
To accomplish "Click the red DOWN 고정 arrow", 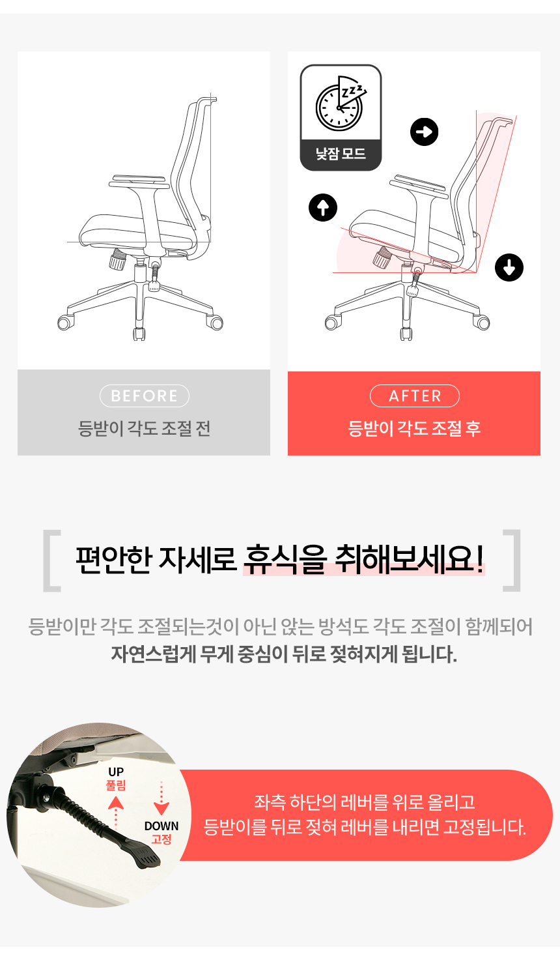I will click(161, 798).
